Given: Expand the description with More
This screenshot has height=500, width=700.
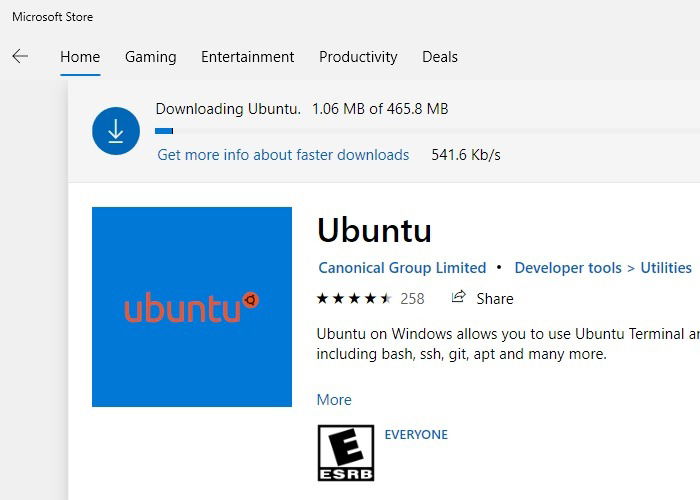Looking at the screenshot, I should coord(334,400).
